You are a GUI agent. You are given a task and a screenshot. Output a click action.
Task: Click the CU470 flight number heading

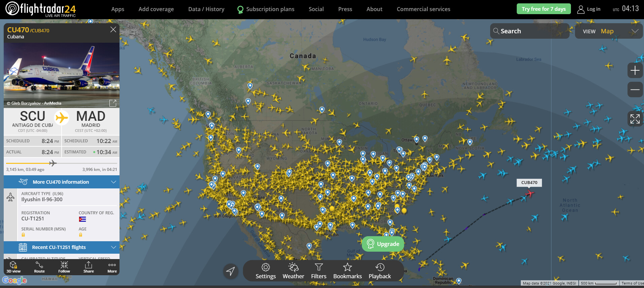coord(18,30)
